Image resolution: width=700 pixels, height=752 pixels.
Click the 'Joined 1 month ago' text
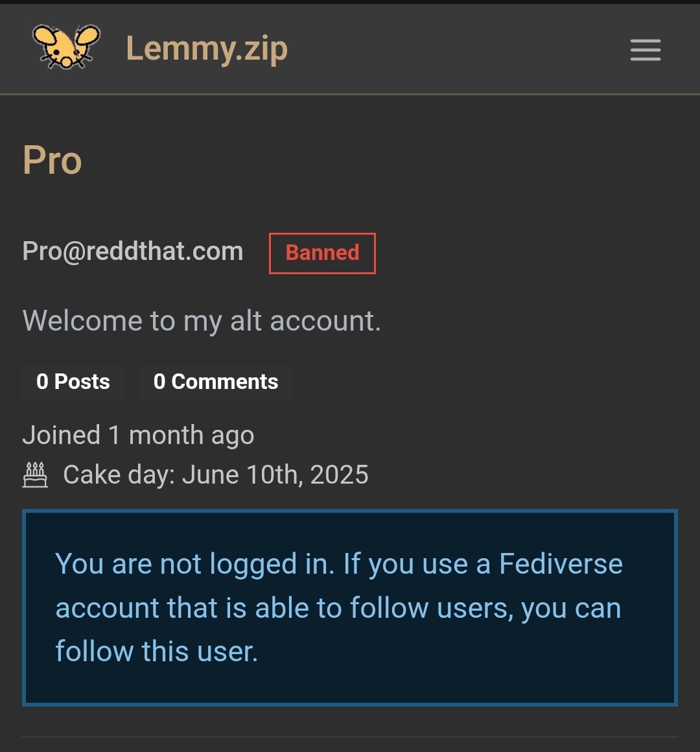[x=138, y=436]
